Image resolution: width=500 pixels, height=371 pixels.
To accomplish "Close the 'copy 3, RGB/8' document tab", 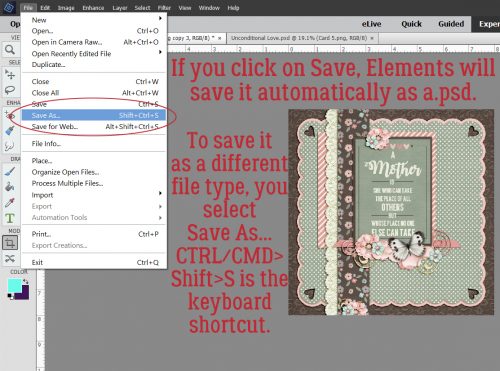I will pos(220,38).
